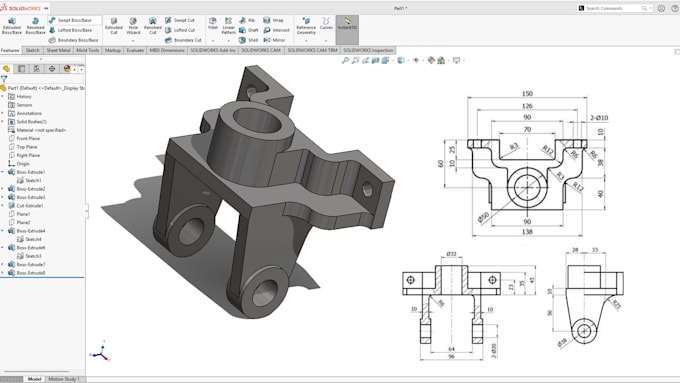Open the SOLIDWORKS Add-Ins tab
Screen dimensions: 680x383
(x=213, y=50)
